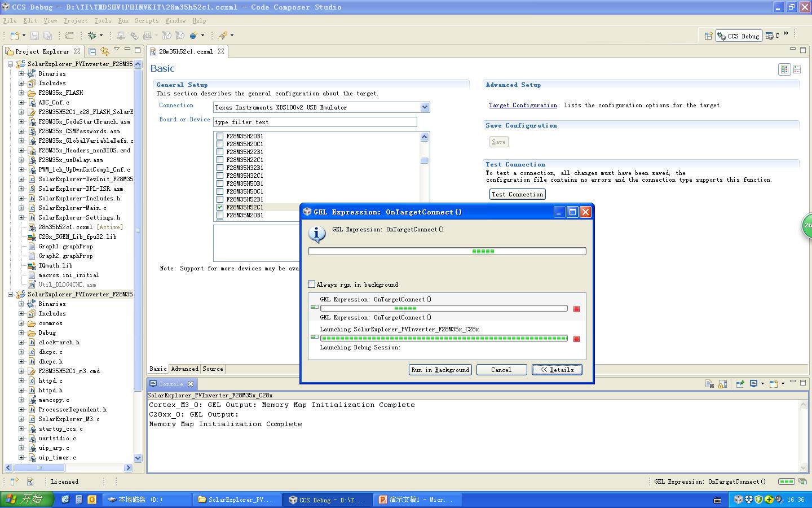Viewport: 812px width, 508px height.
Task: Open the Target Configuration link
Action: (x=523, y=105)
